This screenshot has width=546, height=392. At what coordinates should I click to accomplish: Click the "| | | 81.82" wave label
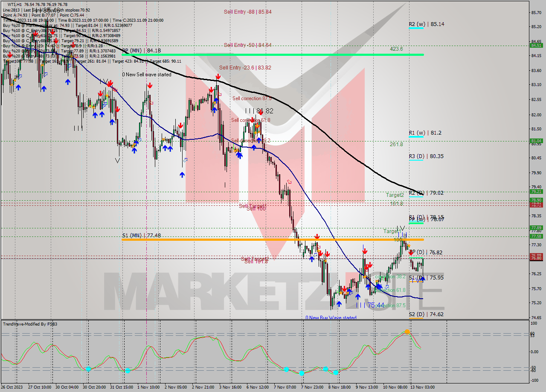pos(259,111)
